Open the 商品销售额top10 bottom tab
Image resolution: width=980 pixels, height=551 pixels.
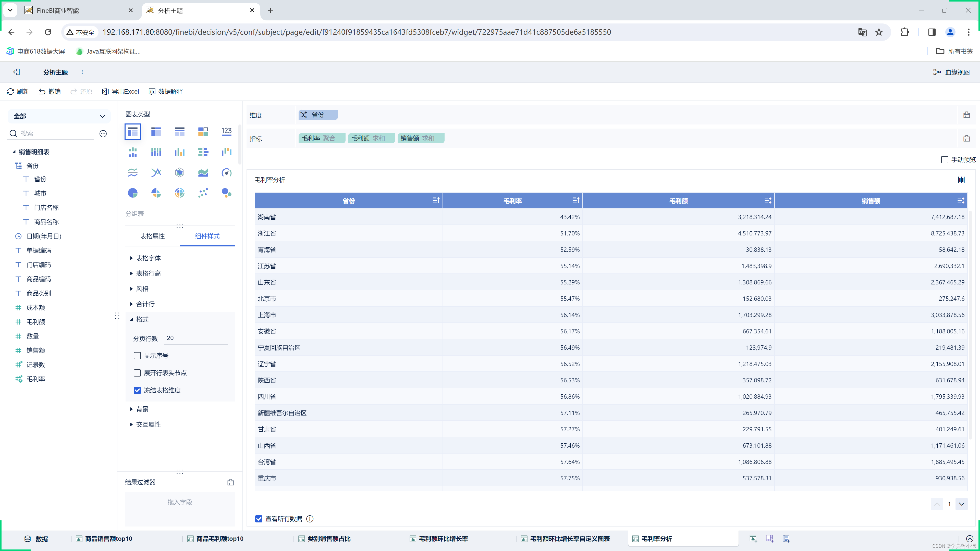[x=104, y=539]
